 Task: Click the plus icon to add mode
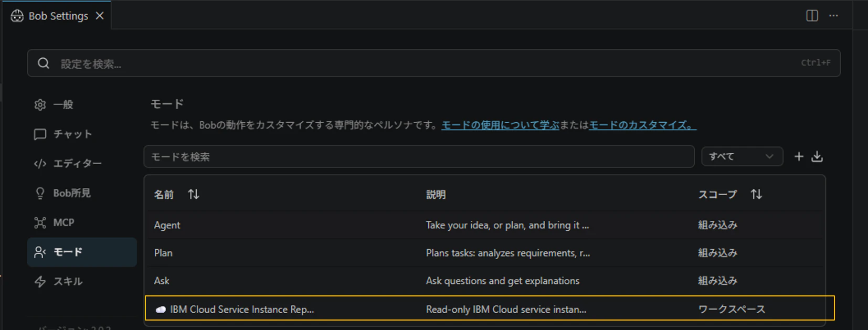(x=799, y=156)
